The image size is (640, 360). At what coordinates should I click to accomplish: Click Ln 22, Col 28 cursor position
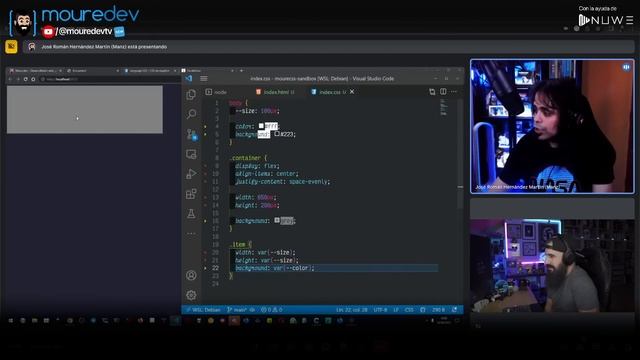[352, 310]
